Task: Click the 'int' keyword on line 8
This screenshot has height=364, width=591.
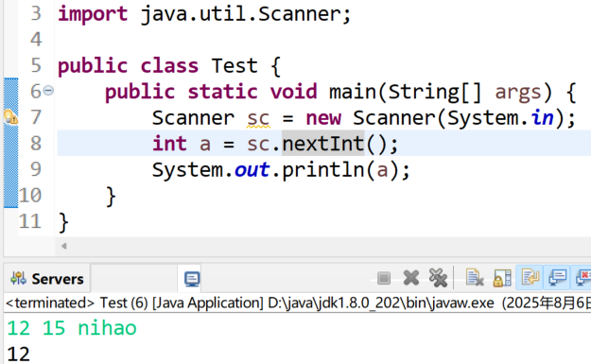Action: 169,144
